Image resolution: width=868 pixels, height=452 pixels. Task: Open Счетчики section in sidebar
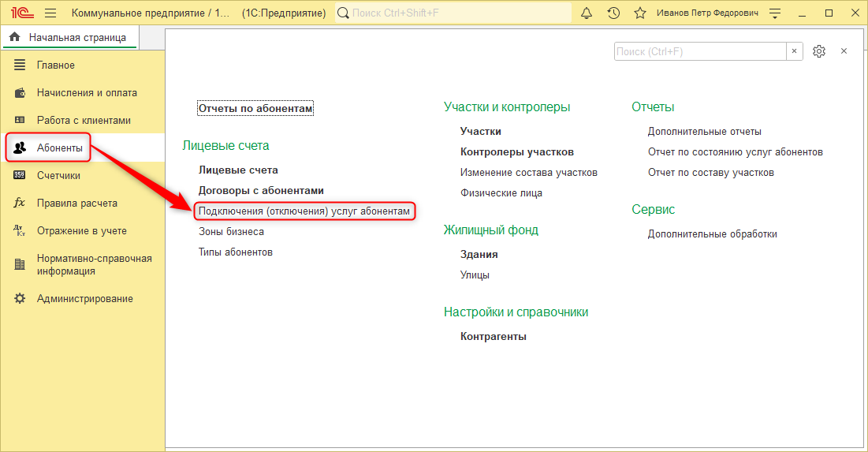pyautogui.click(x=58, y=176)
